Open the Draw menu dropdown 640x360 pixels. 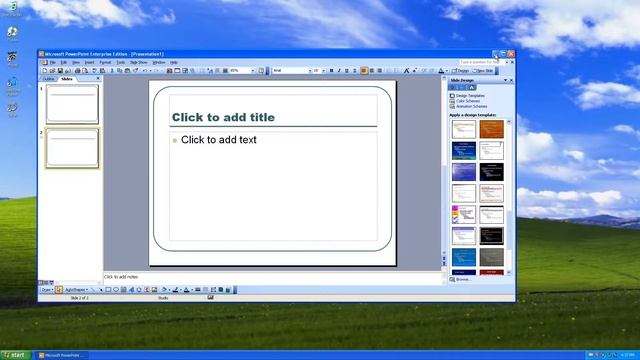[x=47, y=290]
